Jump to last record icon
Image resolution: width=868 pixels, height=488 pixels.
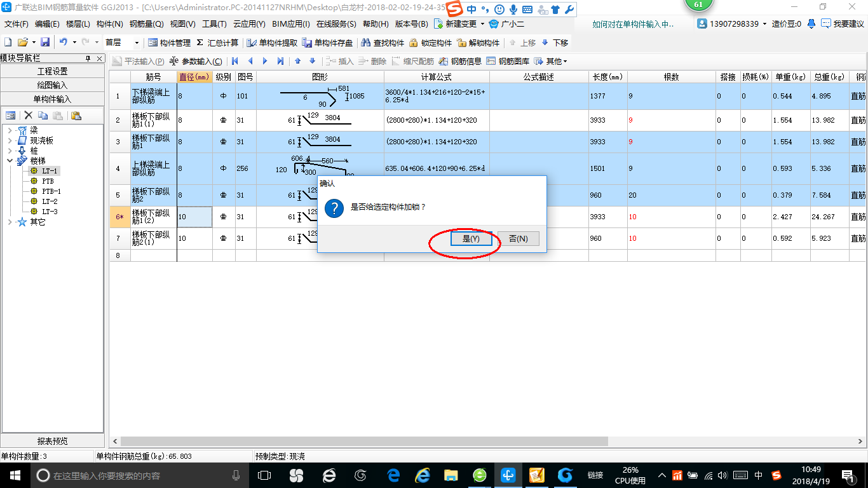click(280, 61)
